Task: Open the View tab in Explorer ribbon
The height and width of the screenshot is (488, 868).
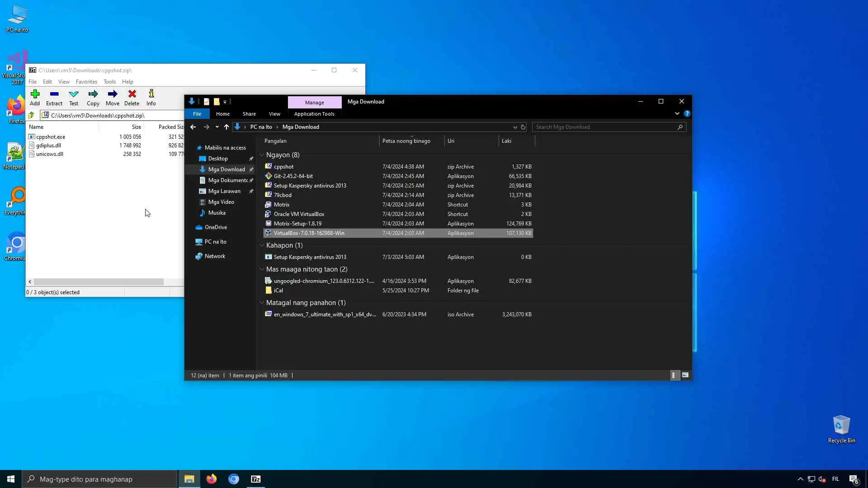Action: 274,114
